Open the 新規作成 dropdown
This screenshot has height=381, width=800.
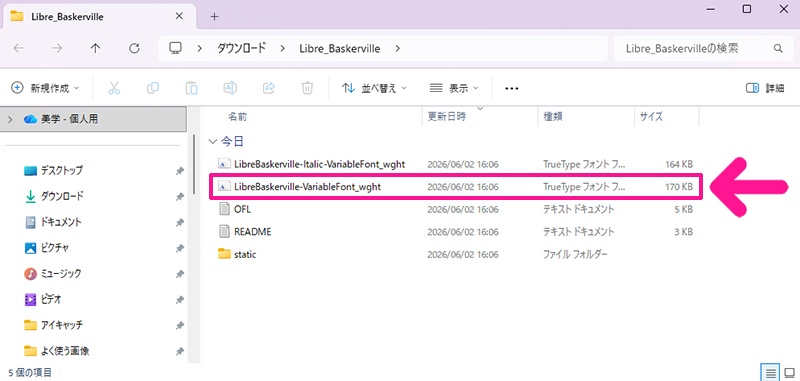[45, 88]
